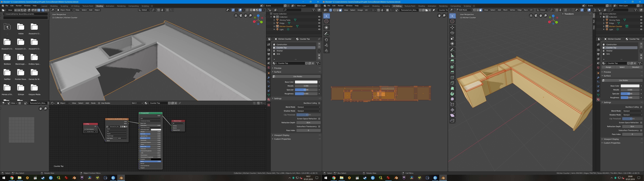Click pan hand icon in left viewport
The image size is (644, 181).
(x=246, y=15)
